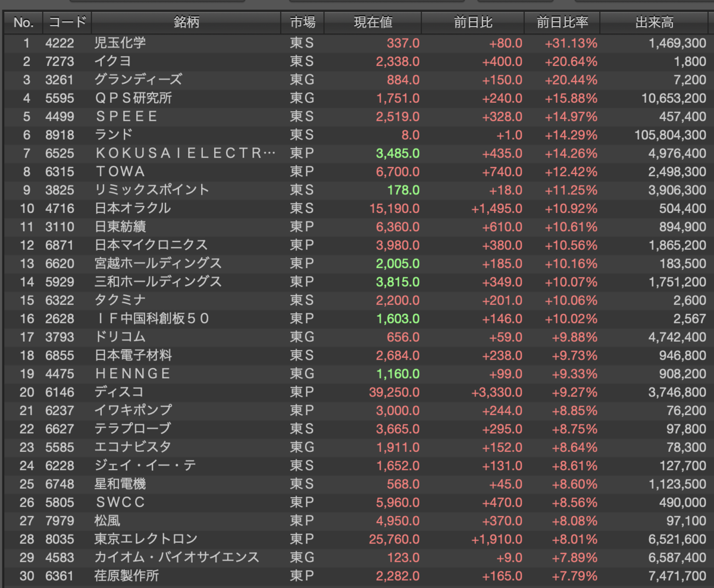This screenshot has height=588, width=714.
Task: Sort table by No. column header
Action: (x=23, y=23)
